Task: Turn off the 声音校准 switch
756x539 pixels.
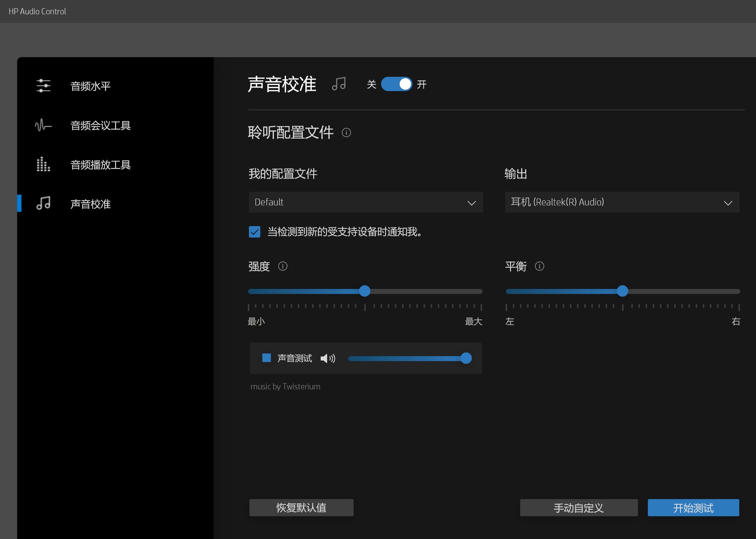Action: click(396, 84)
